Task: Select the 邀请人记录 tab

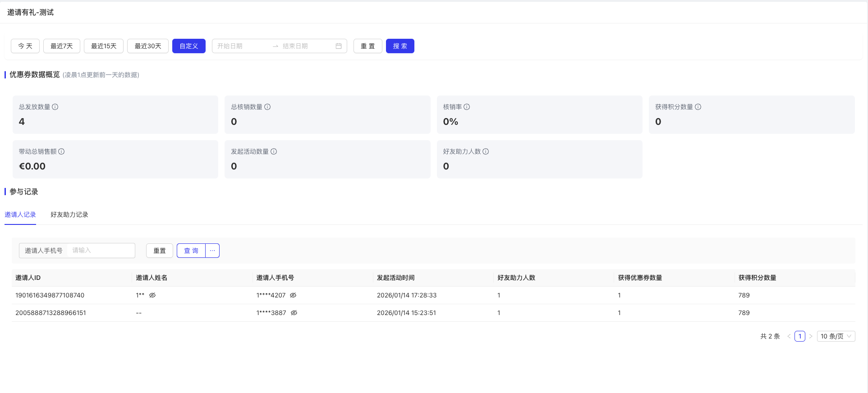Action: pyautogui.click(x=20, y=215)
